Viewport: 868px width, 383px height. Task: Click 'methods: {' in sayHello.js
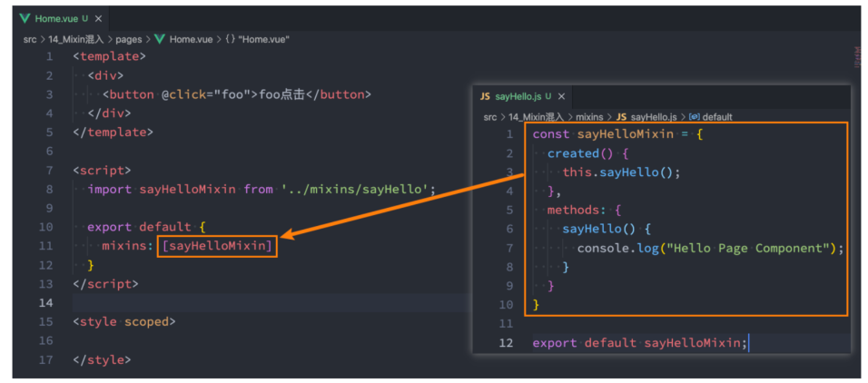(x=584, y=210)
